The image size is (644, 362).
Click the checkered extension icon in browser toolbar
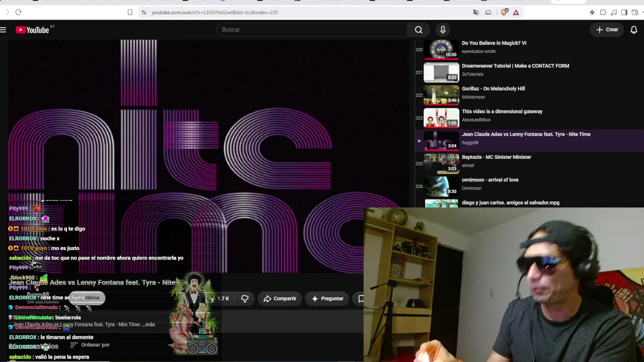point(592,12)
